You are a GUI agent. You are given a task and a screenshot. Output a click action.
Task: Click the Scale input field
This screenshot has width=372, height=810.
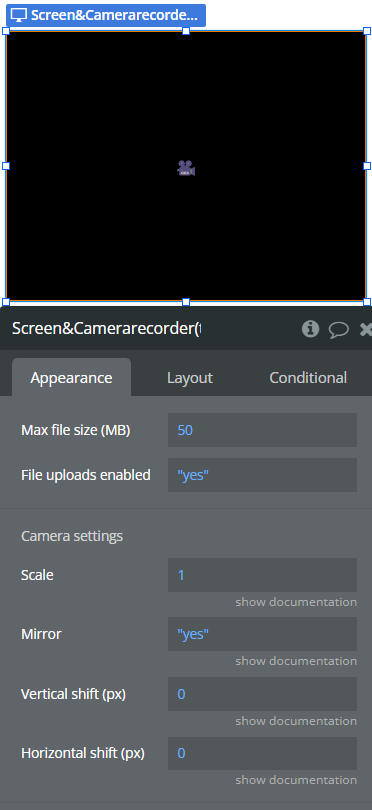coord(262,575)
